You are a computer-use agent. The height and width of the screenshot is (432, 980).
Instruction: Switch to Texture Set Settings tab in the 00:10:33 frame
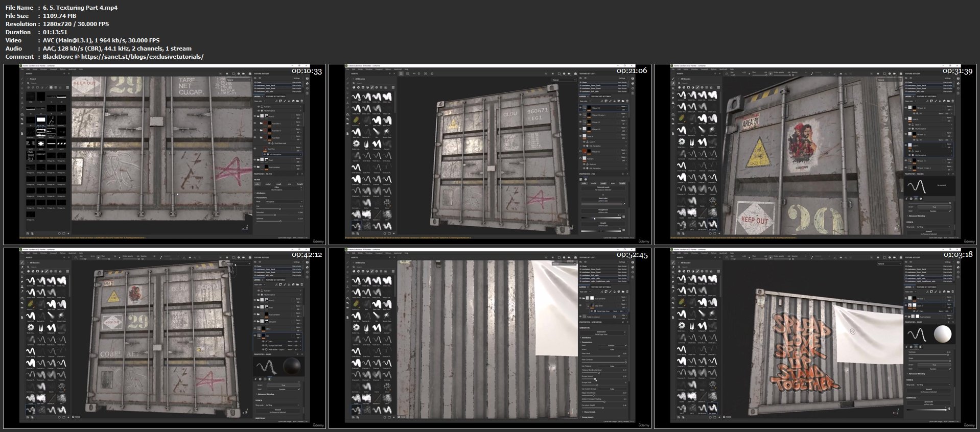pyautogui.click(x=275, y=97)
